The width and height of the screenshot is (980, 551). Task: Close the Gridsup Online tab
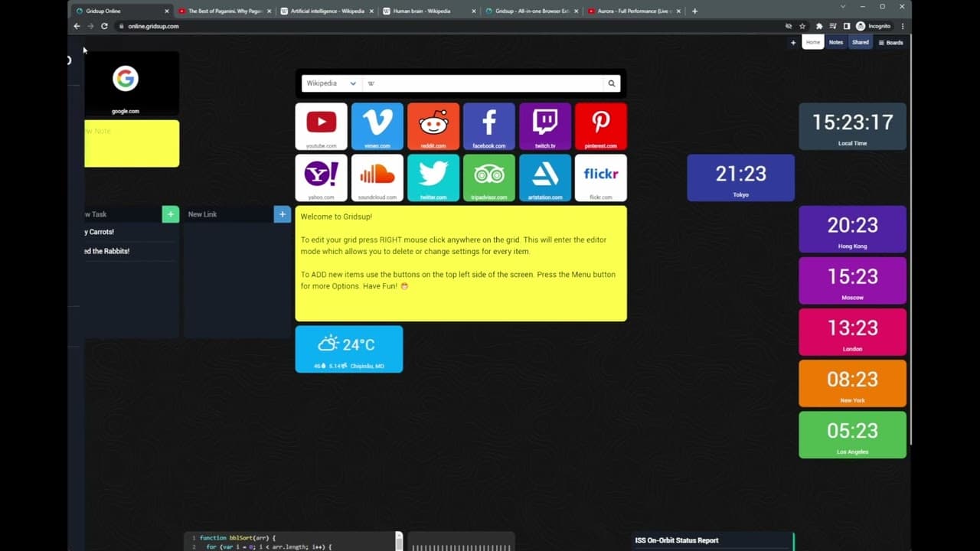[167, 11]
